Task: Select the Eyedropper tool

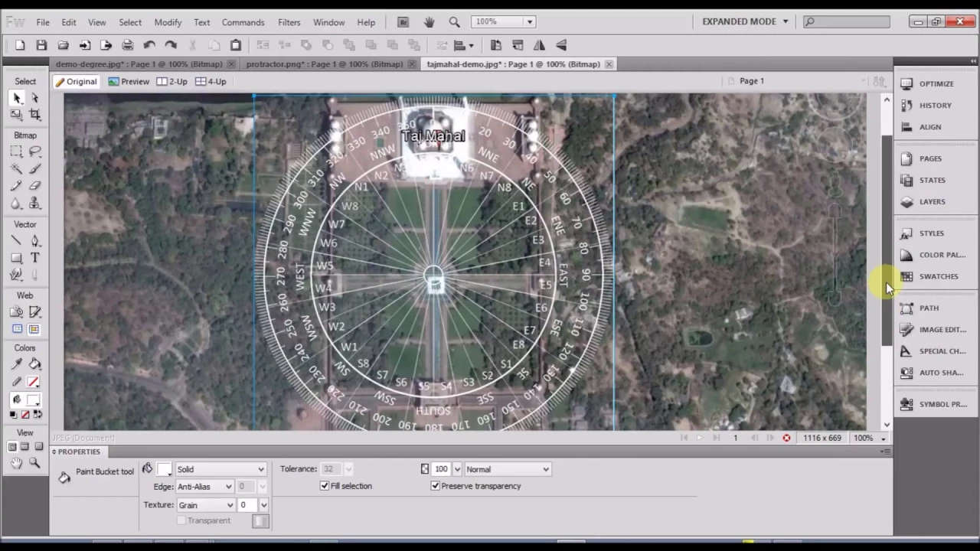Action: click(16, 364)
